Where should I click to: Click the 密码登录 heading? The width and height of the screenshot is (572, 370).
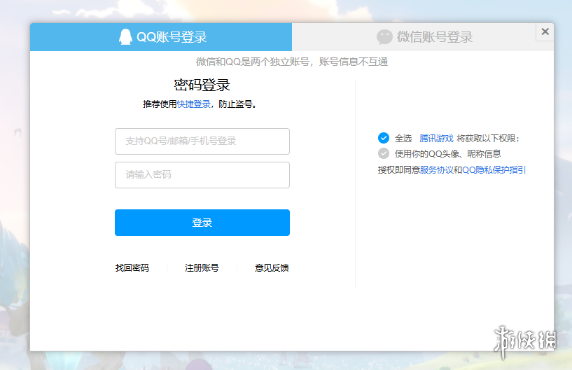202,85
